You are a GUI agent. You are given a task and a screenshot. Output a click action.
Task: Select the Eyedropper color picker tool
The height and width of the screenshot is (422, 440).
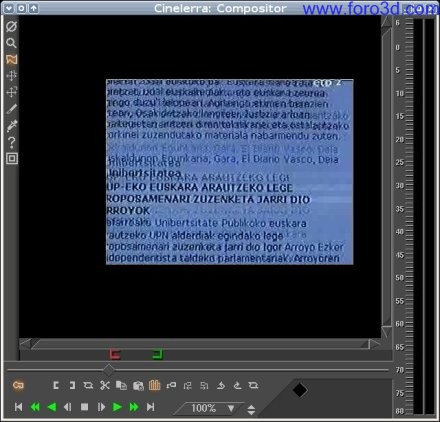pyautogui.click(x=11, y=126)
